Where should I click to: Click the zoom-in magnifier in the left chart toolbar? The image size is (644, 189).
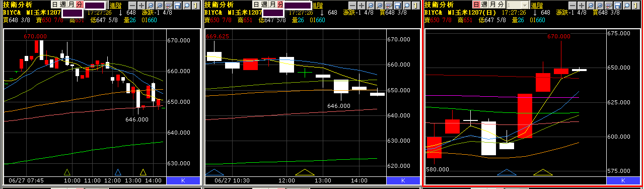pos(160,6)
